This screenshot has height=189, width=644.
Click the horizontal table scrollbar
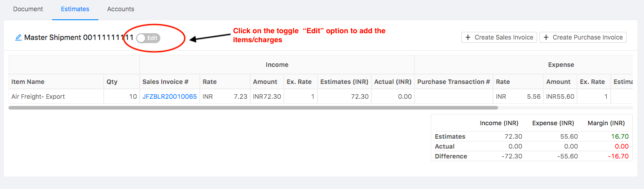(x=253, y=108)
